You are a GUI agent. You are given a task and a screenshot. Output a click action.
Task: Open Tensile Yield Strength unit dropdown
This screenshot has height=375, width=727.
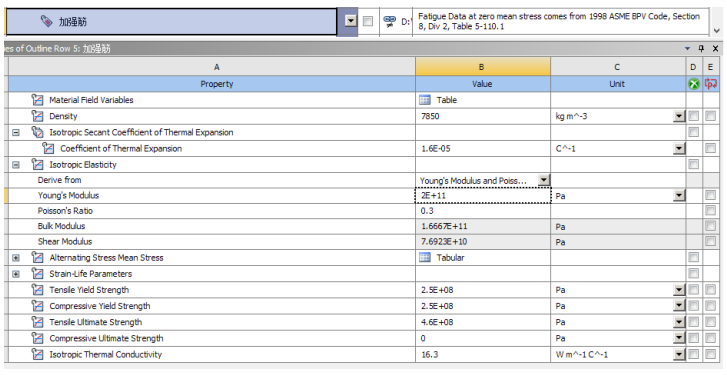coord(679,290)
